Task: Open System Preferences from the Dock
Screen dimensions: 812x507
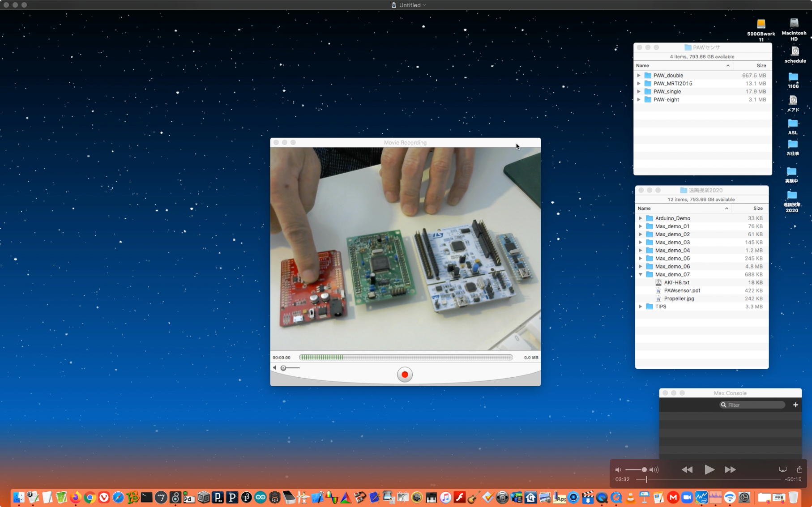Action: 744,497
